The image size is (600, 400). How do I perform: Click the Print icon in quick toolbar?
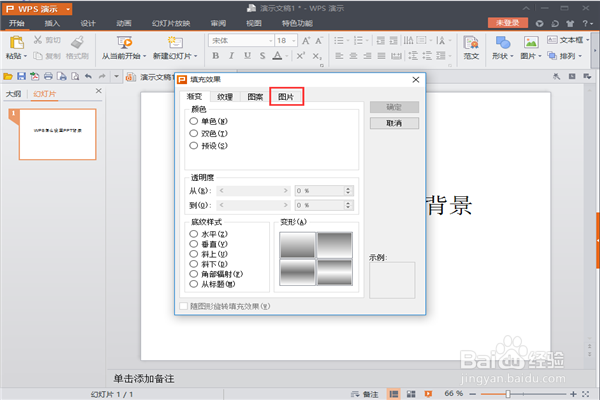coord(48,77)
